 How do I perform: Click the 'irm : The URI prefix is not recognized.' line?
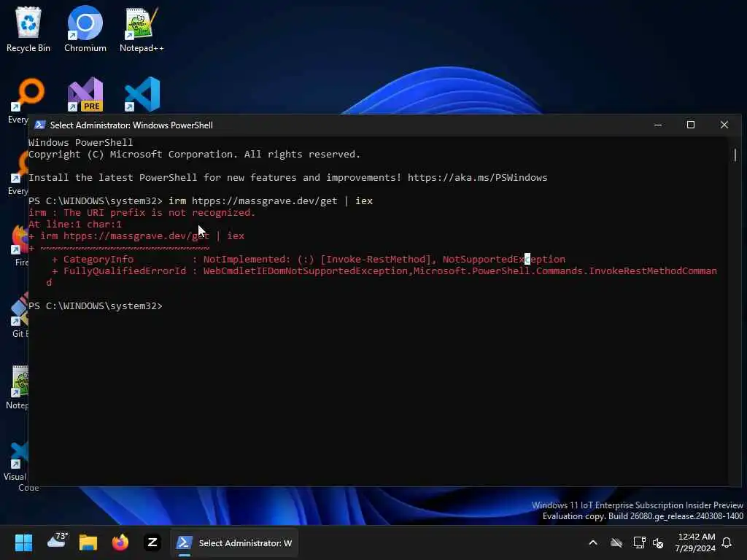pos(142,212)
